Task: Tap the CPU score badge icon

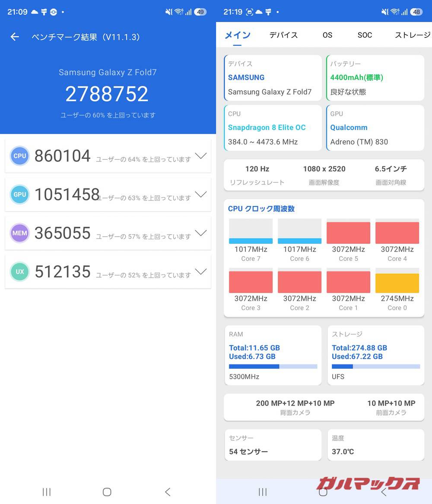Action: pyautogui.click(x=19, y=156)
